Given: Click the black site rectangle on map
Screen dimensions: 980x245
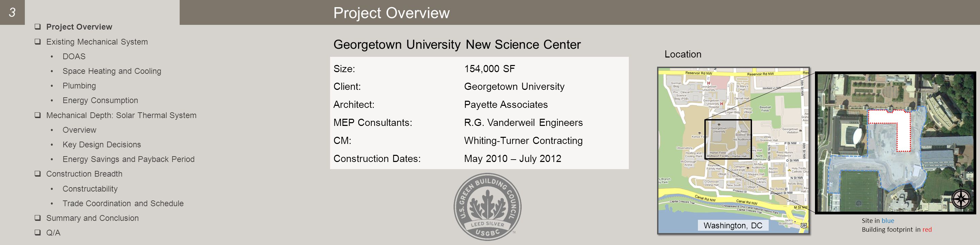Looking at the screenshot, I should (728, 139).
